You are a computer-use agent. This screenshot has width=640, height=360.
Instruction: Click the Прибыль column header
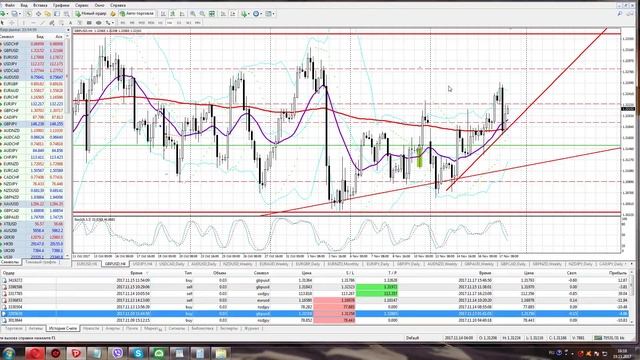coord(618,273)
